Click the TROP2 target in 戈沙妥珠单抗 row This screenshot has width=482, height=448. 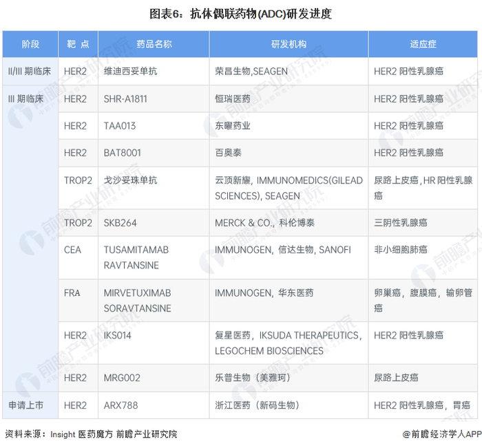coord(78,180)
